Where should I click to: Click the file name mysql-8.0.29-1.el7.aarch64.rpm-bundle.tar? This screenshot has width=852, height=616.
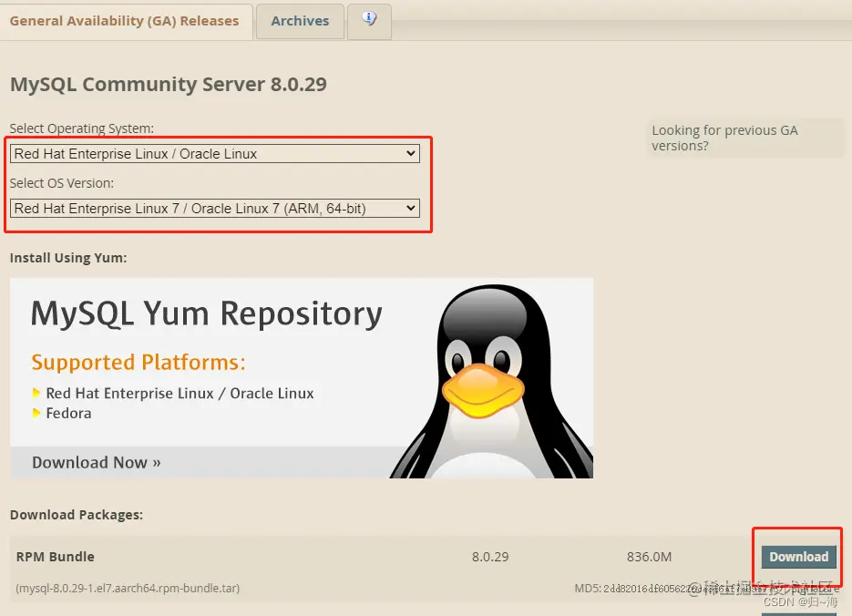[x=128, y=589]
